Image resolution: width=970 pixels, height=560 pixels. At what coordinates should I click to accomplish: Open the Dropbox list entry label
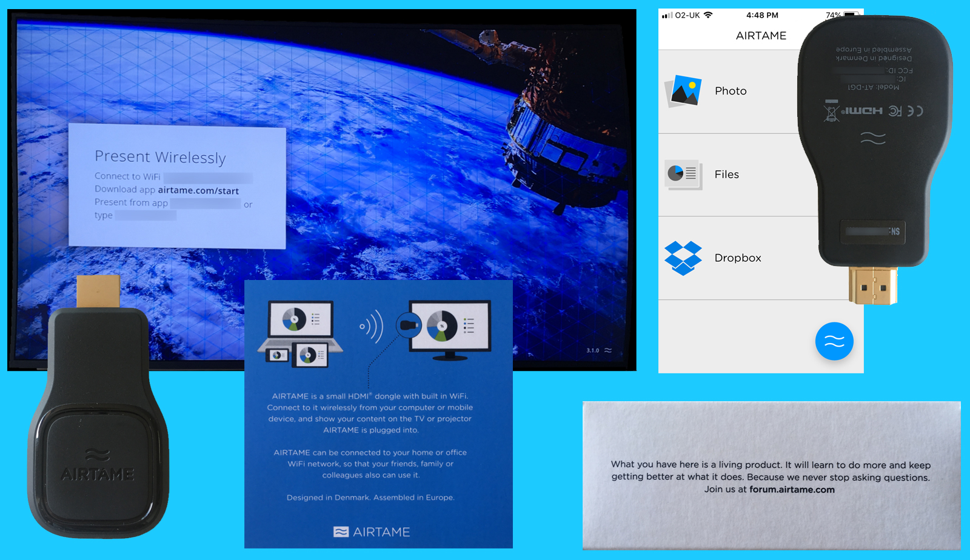click(738, 258)
